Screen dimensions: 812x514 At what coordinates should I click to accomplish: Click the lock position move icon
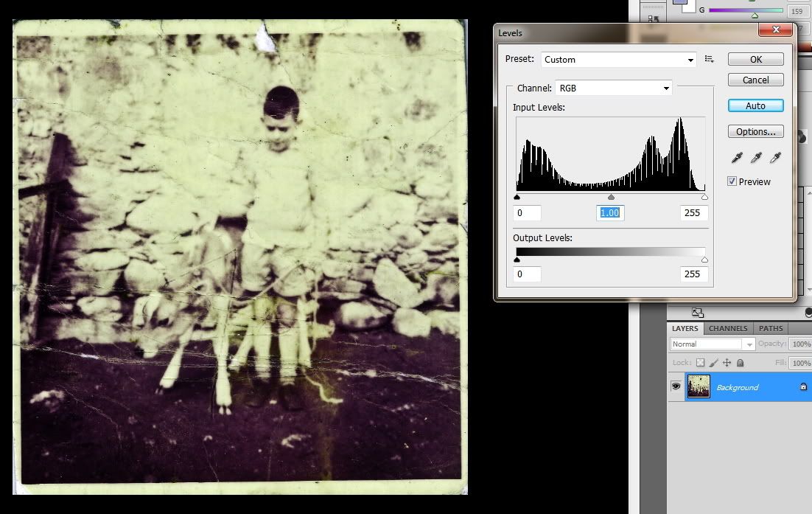(727, 363)
